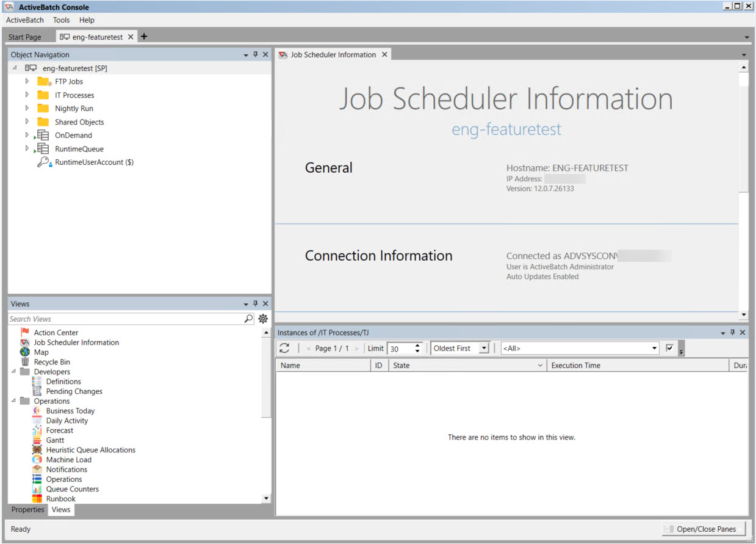Select the RuntimeUserAccount key icon

(x=43, y=162)
